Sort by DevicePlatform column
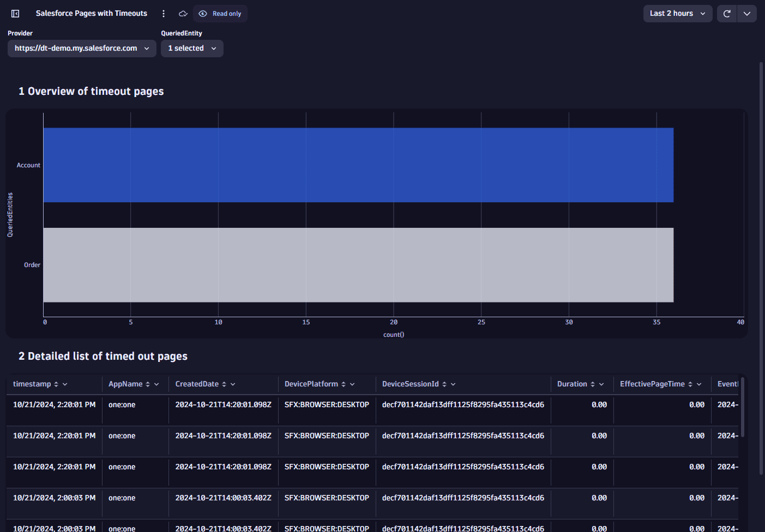The image size is (765, 532). 344,384
